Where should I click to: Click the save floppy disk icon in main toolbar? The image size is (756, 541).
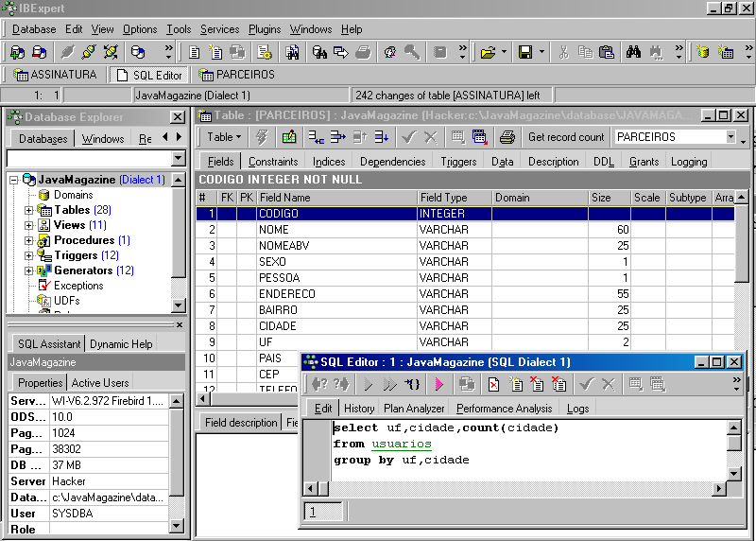[x=525, y=53]
